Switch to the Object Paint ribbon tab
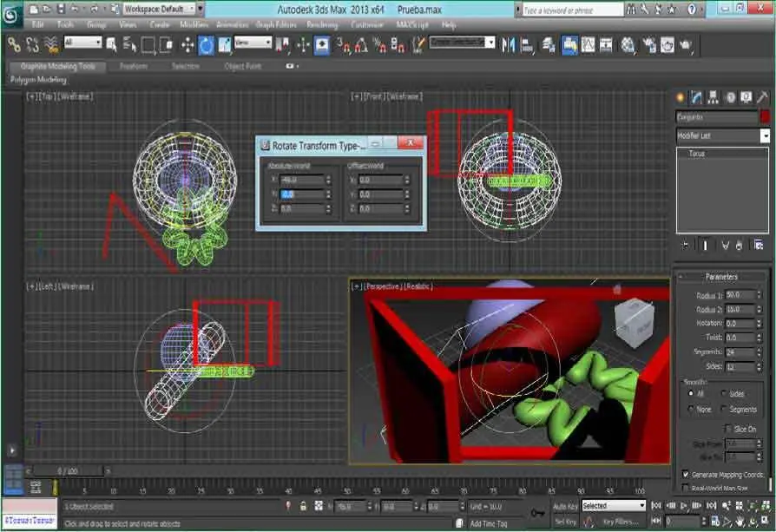The width and height of the screenshot is (776, 532). pos(242,66)
